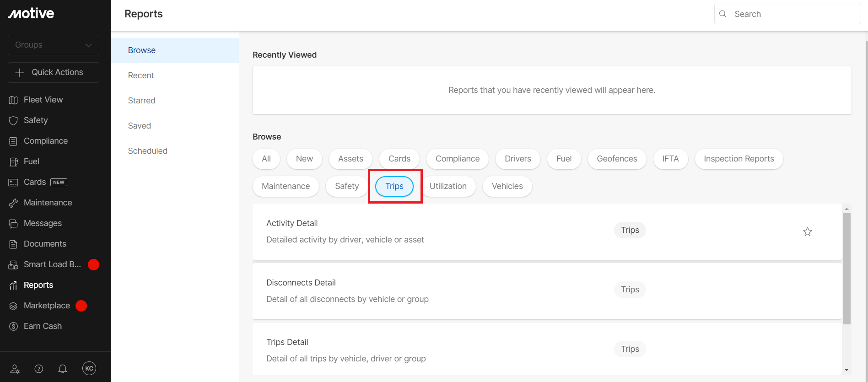Toggle the Inspection Reports filter chip
868x382 pixels.
[739, 159]
